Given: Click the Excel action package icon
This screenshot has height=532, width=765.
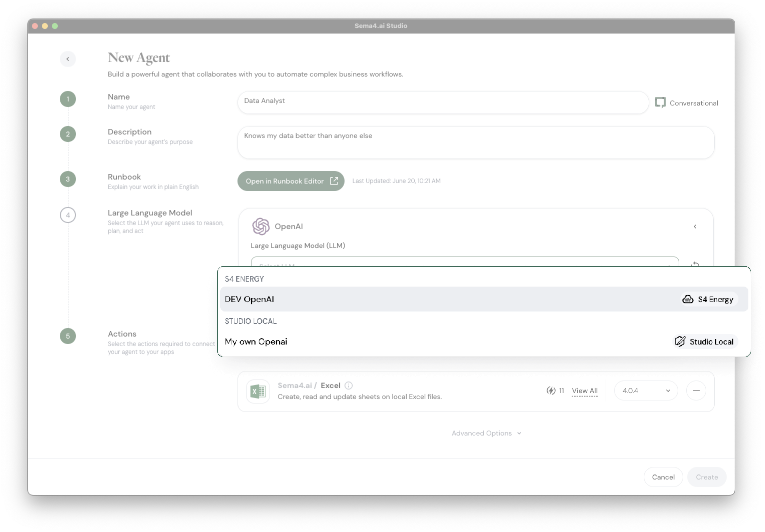Looking at the screenshot, I should (258, 391).
